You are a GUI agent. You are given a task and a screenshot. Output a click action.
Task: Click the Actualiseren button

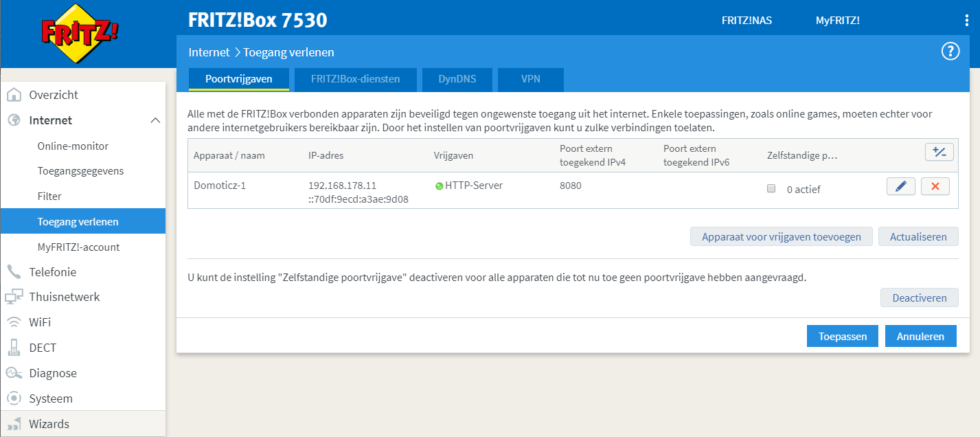pyautogui.click(x=918, y=236)
